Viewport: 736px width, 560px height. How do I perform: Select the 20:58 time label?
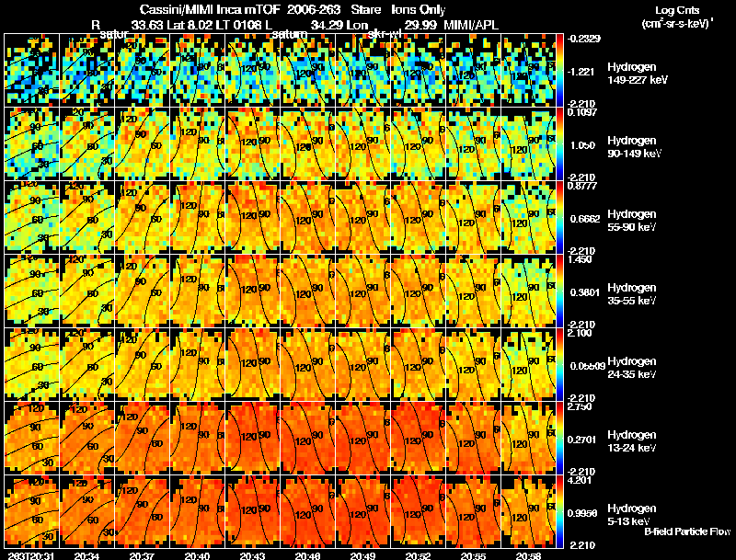point(528,556)
